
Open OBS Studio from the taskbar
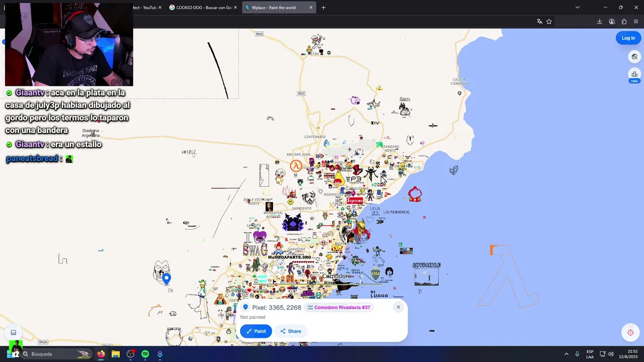click(x=130, y=354)
